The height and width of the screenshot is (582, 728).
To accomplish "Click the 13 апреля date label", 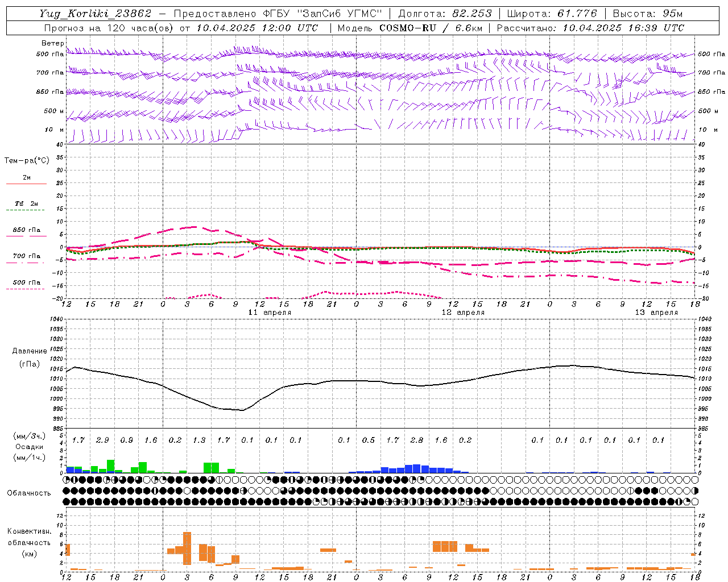I will pos(656,313).
